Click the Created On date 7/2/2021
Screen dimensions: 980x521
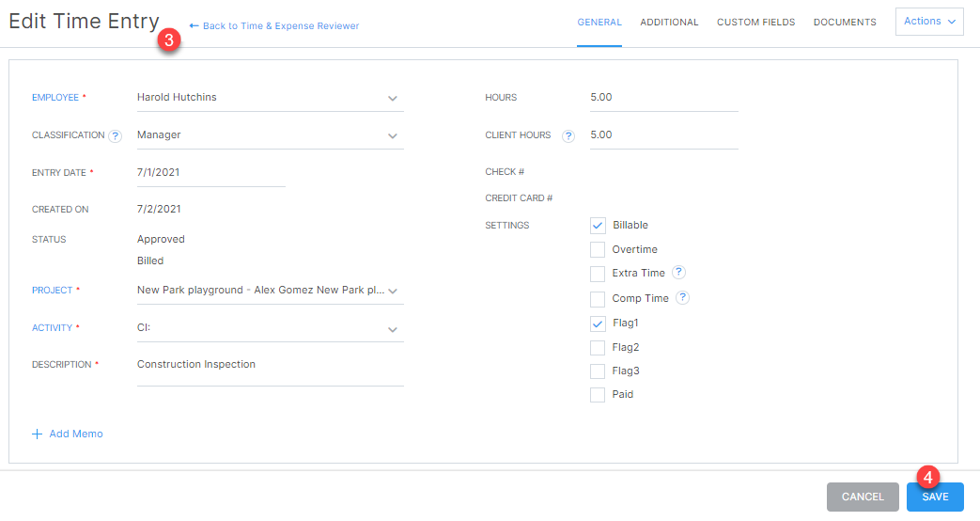[159, 209]
